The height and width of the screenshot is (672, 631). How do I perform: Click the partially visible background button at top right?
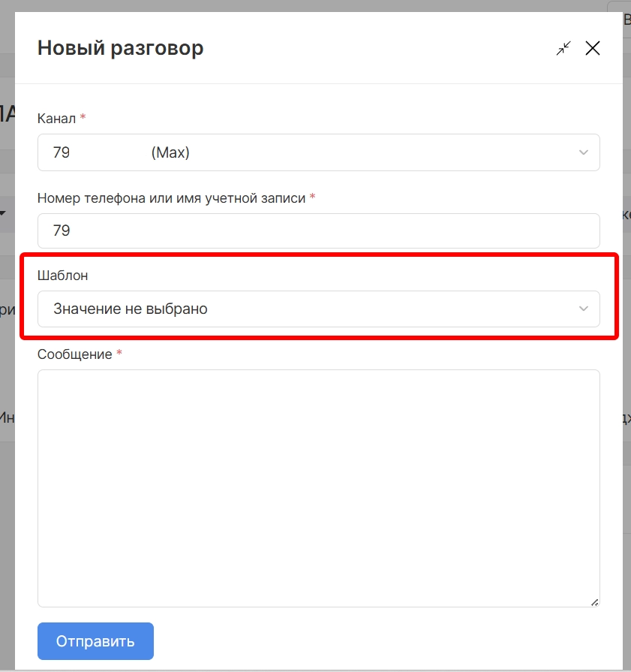[x=620, y=18]
